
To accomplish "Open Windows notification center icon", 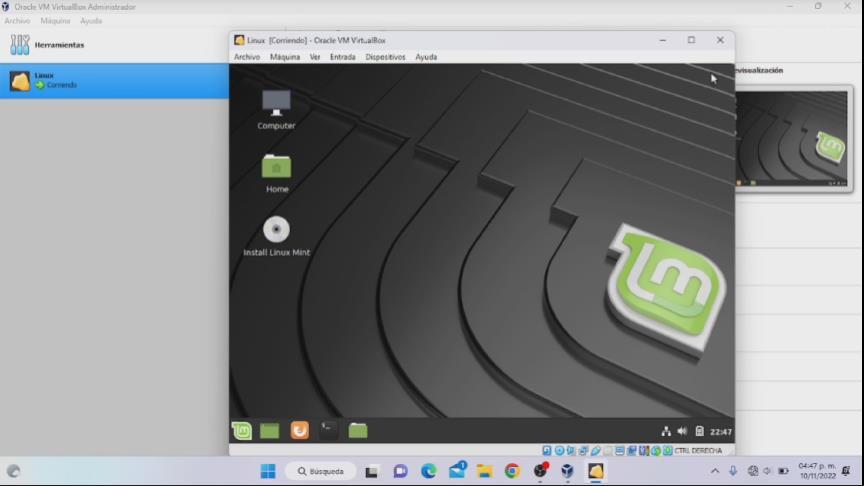I will coord(847,471).
